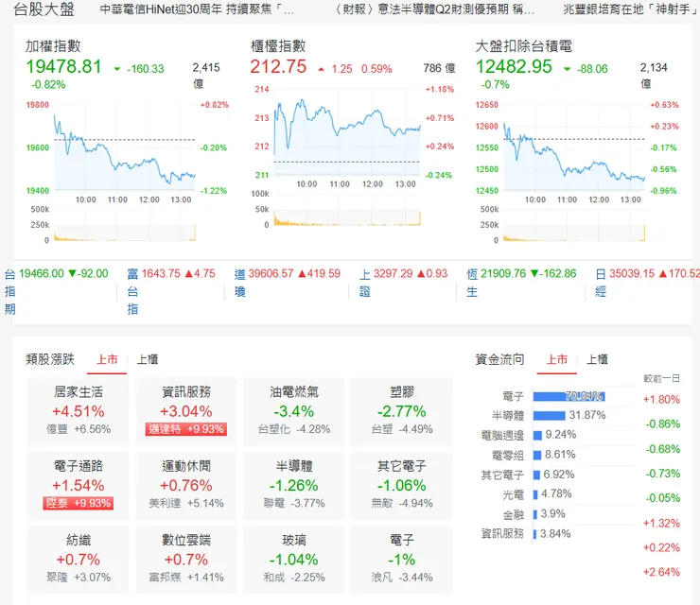Open the 玻璃 -1.04% sector card
Screen dimensions: 700x605
click(x=294, y=559)
